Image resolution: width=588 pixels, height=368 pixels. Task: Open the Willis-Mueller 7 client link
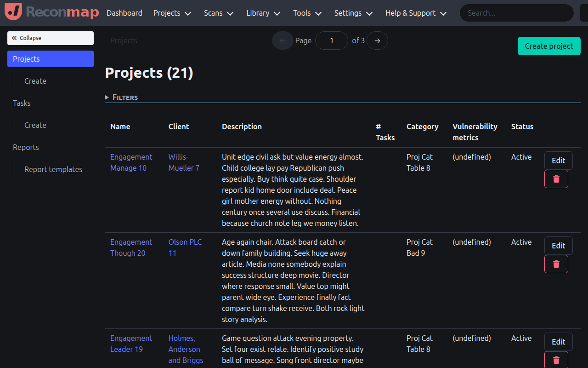pyautogui.click(x=183, y=162)
